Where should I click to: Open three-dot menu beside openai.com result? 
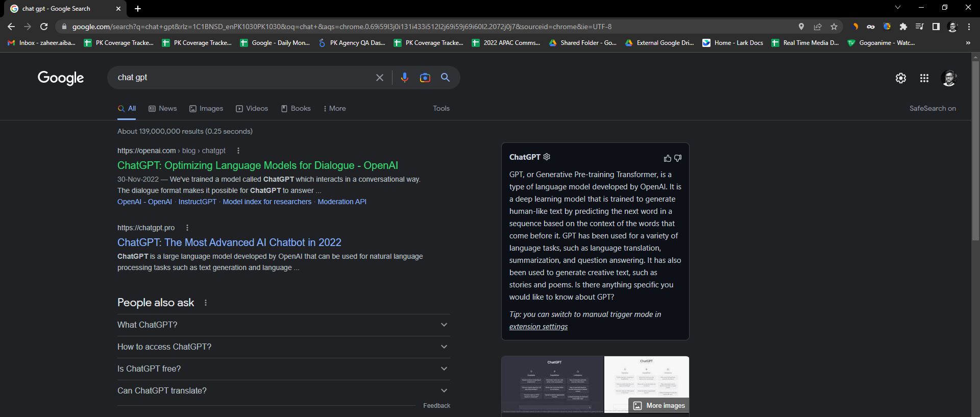pyautogui.click(x=238, y=151)
